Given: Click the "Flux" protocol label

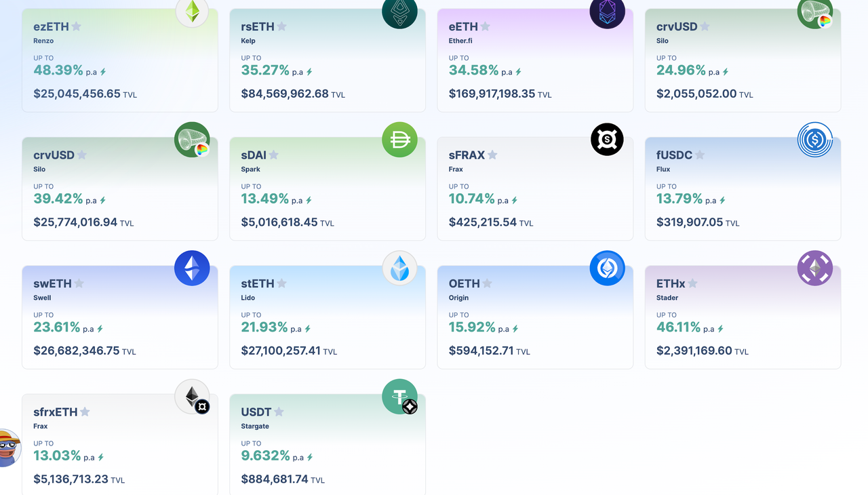Looking at the screenshot, I should coord(663,170).
